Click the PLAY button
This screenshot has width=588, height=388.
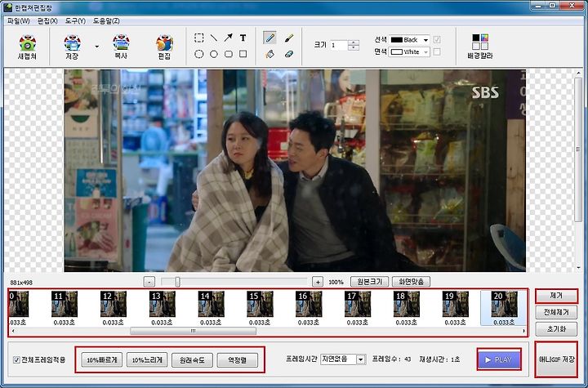click(x=499, y=359)
